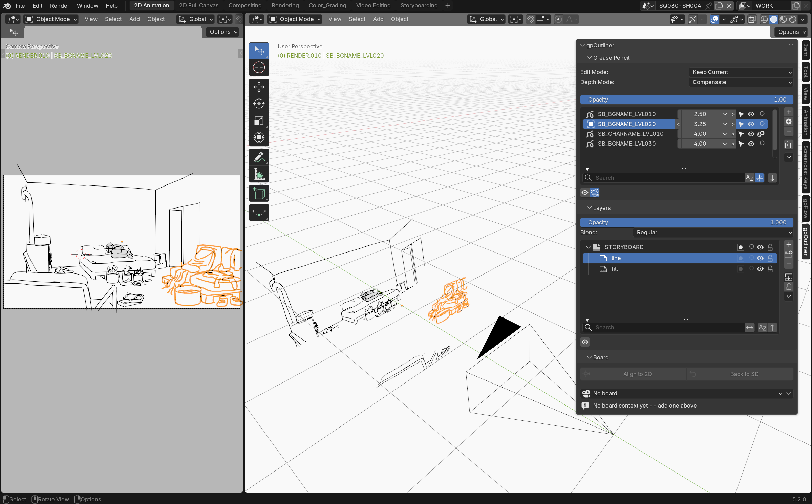Click the Options button in main viewport

[792, 32]
